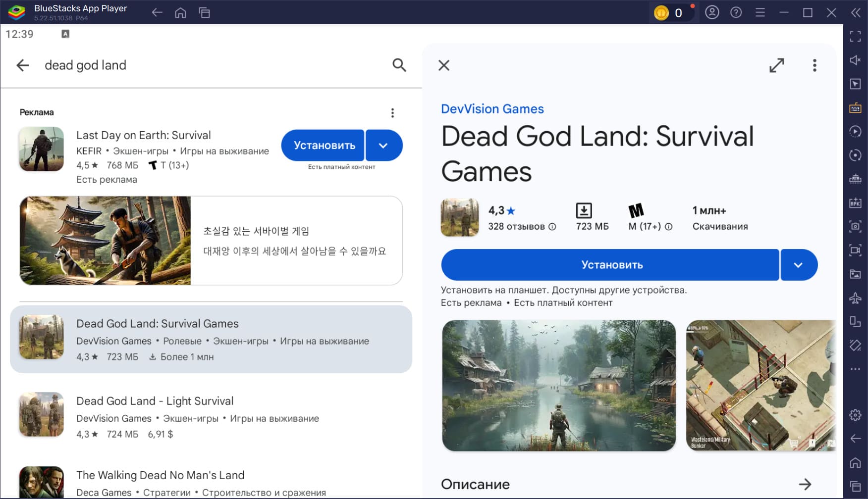Open the title bar recent tabs icon
Screen dimensions: 868x499
pyautogui.click(x=205, y=13)
